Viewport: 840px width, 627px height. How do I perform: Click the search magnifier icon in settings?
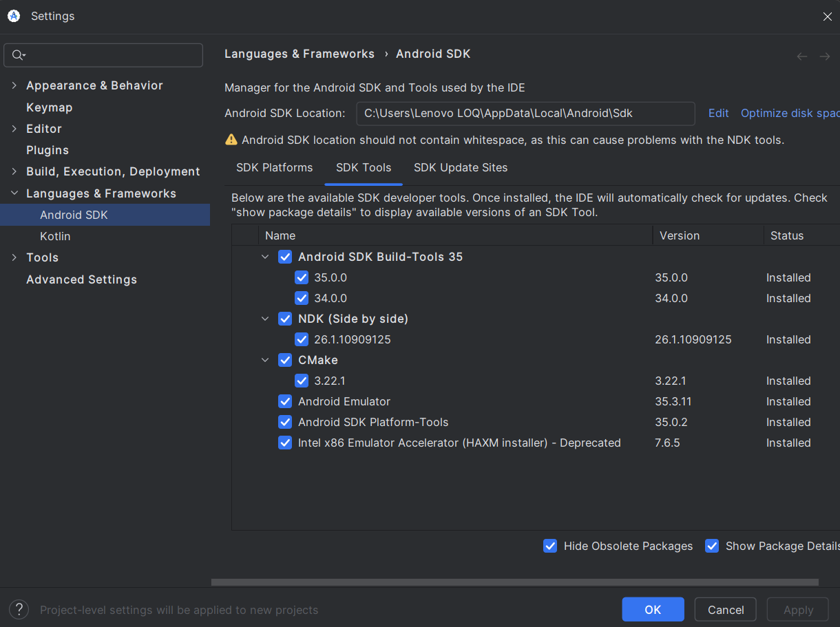18,55
